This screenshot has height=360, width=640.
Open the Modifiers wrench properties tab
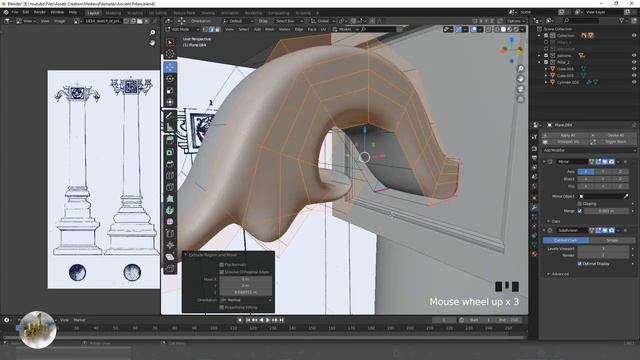point(534,207)
